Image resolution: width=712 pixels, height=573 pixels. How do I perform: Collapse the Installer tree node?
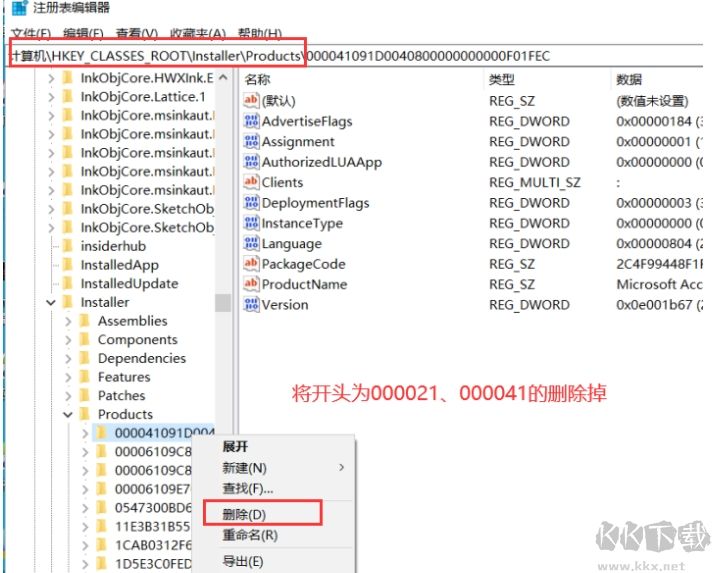coord(51,302)
